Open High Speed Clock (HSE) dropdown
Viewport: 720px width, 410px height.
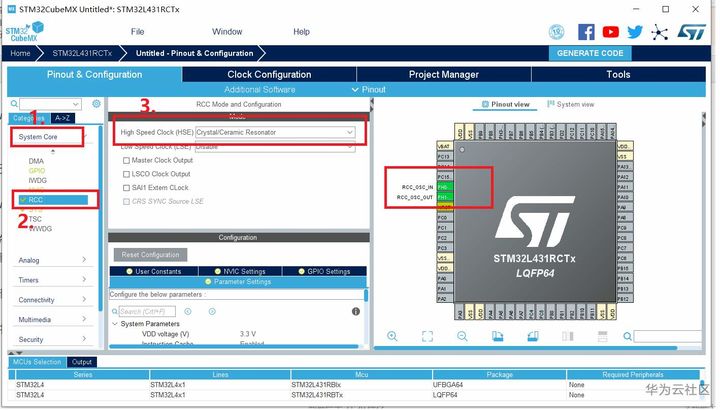pyautogui.click(x=275, y=132)
